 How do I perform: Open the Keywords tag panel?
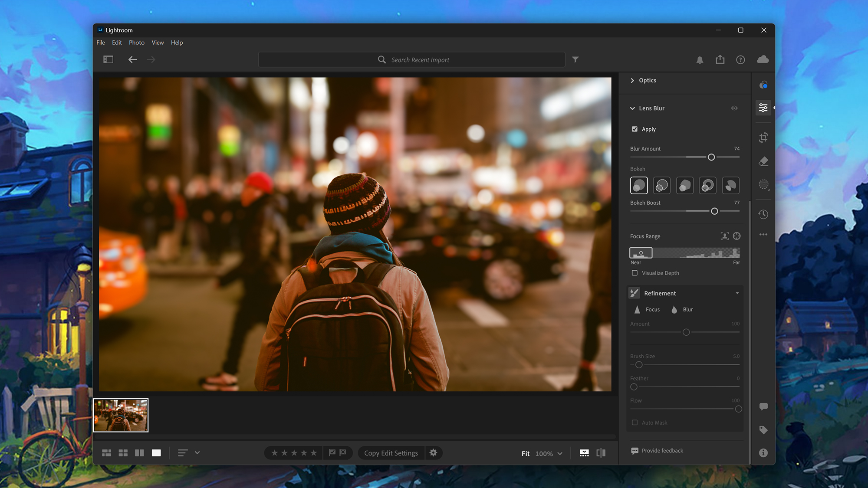(x=763, y=430)
